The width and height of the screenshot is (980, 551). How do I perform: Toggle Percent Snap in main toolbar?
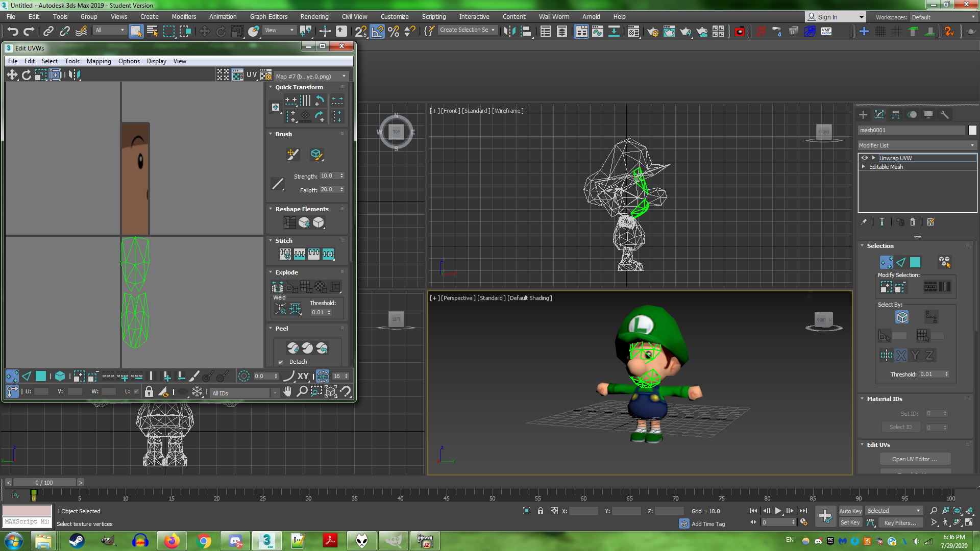(x=394, y=31)
